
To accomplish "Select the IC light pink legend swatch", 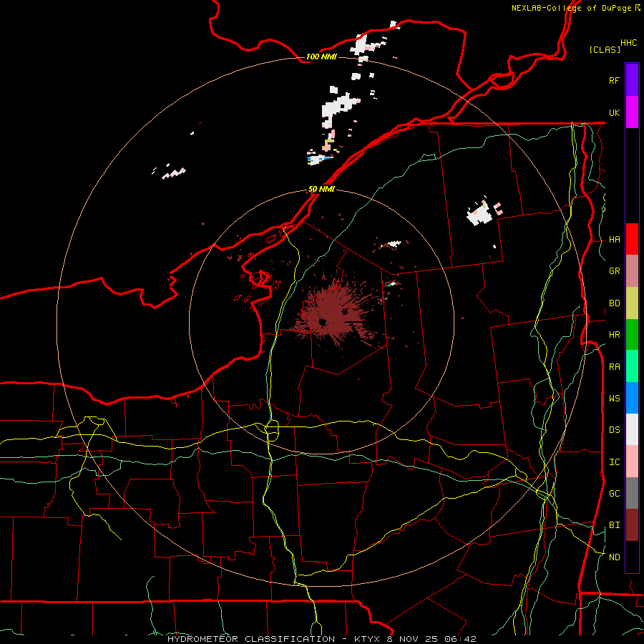I will (632, 462).
